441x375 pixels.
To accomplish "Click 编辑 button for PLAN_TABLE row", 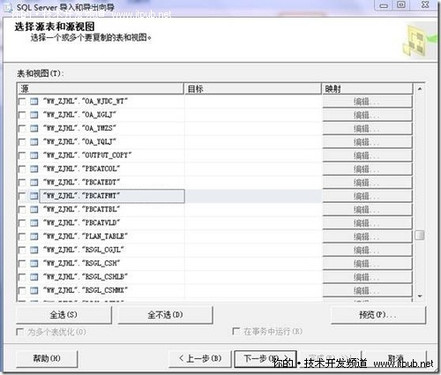I will 367,237.
